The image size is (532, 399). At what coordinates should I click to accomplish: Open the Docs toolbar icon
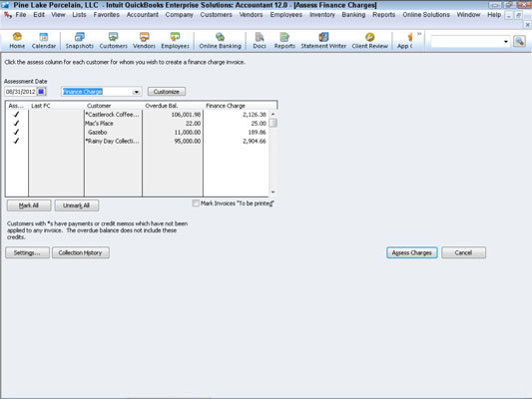[260, 41]
